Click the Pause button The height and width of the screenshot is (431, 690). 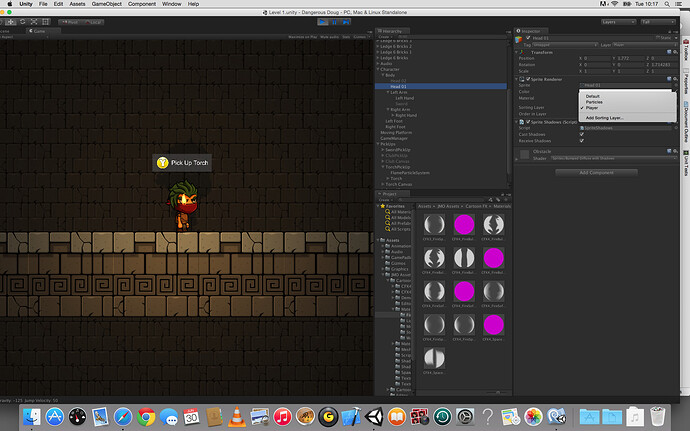click(334, 22)
